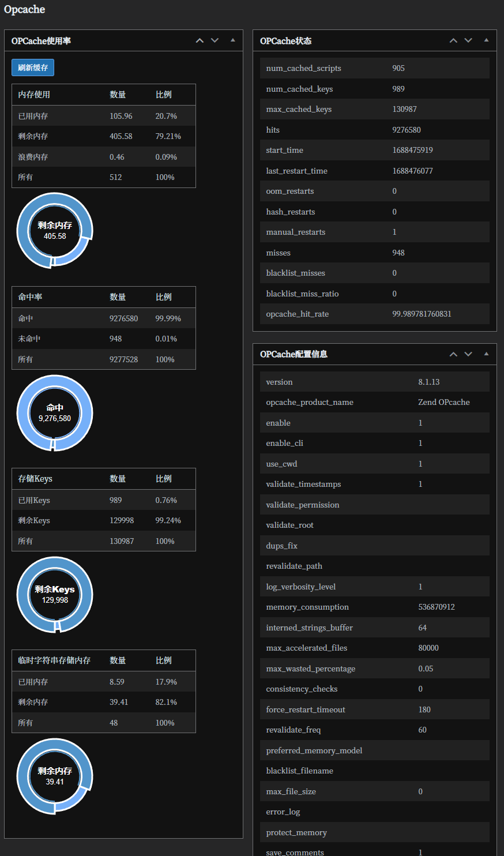Image resolution: width=504 pixels, height=856 pixels.
Task: Click the 刷新缓存 button
Action: (x=32, y=67)
